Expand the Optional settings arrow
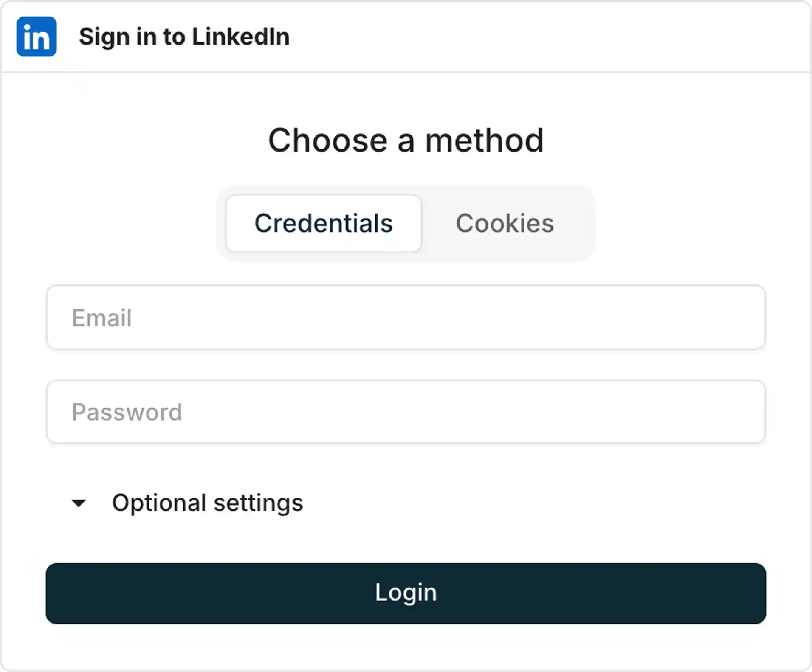The width and height of the screenshot is (812, 672). [x=79, y=503]
